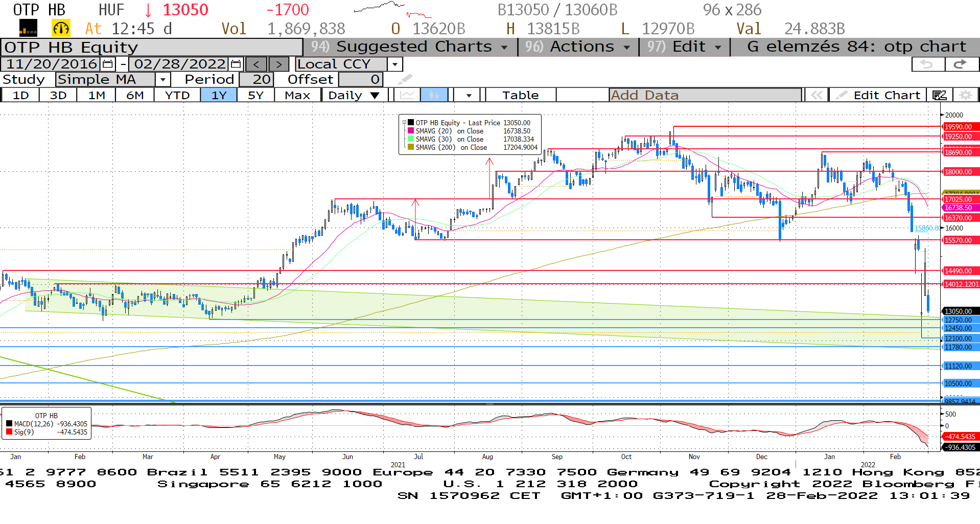This screenshot has height=524, width=980.
Task: Step the date range forward
Action: (278, 64)
